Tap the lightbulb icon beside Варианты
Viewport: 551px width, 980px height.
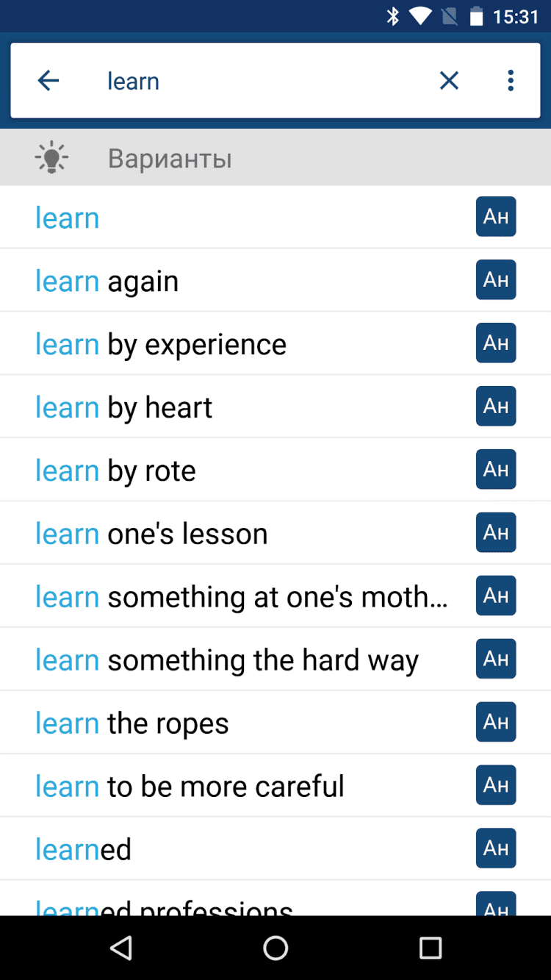pyautogui.click(x=51, y=158)
